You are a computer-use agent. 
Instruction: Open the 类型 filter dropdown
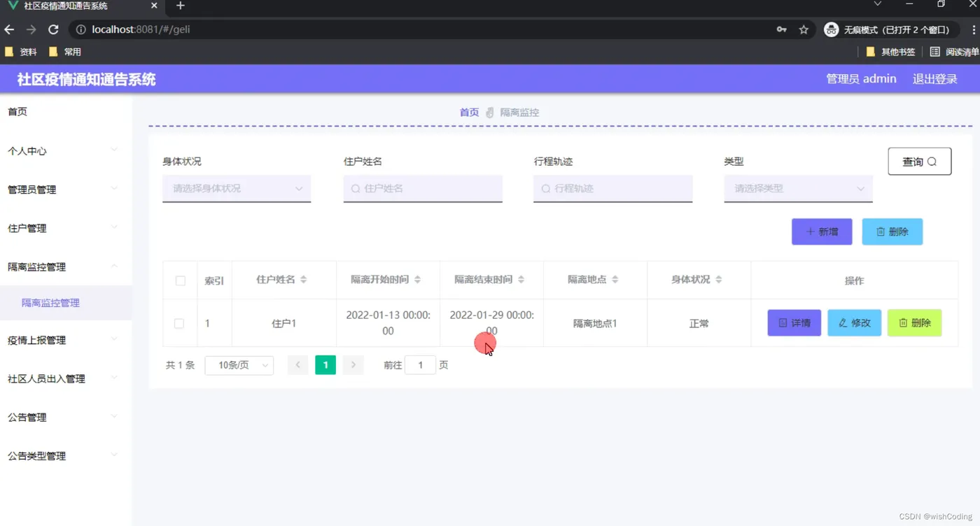pos(798,189)
